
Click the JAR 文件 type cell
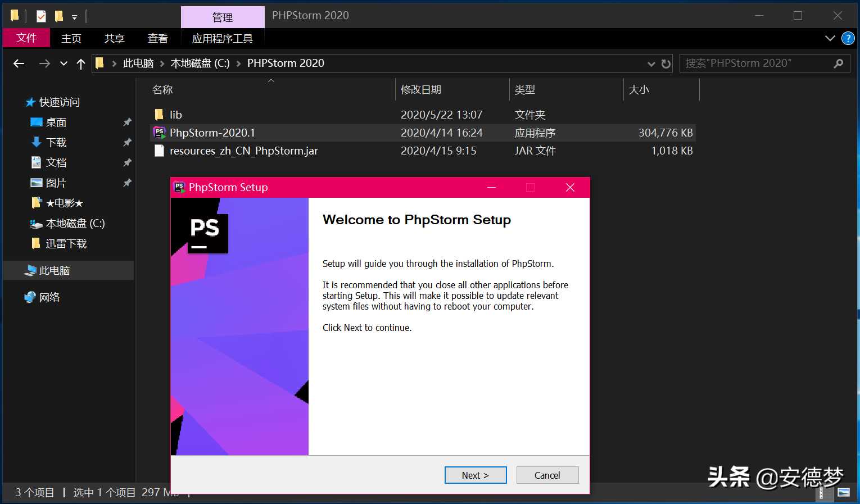pyautogui.click(x=535, y=151)
